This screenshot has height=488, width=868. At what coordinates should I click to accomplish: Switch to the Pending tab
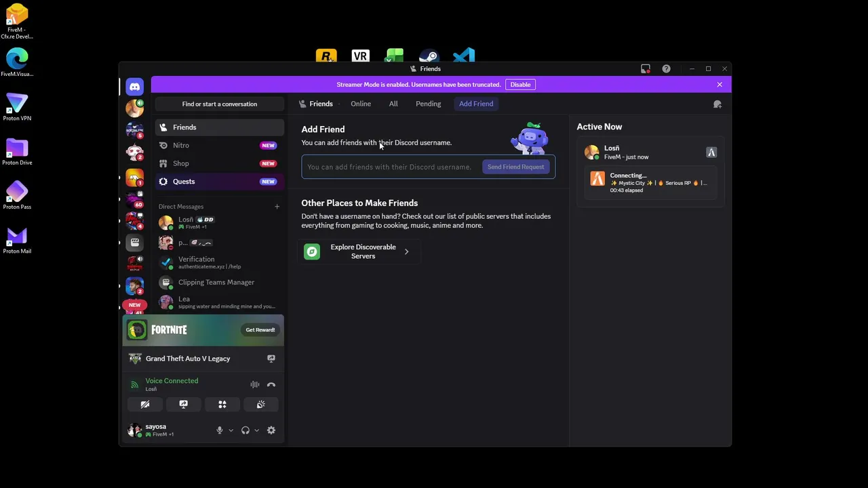[x=428, y=104]
